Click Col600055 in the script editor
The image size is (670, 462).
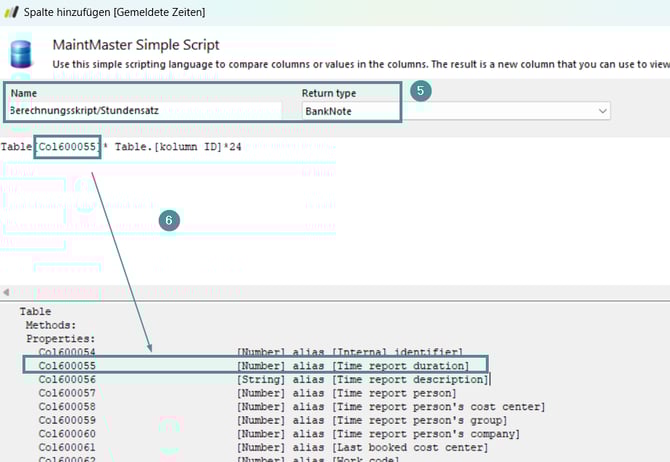(67, 146)
